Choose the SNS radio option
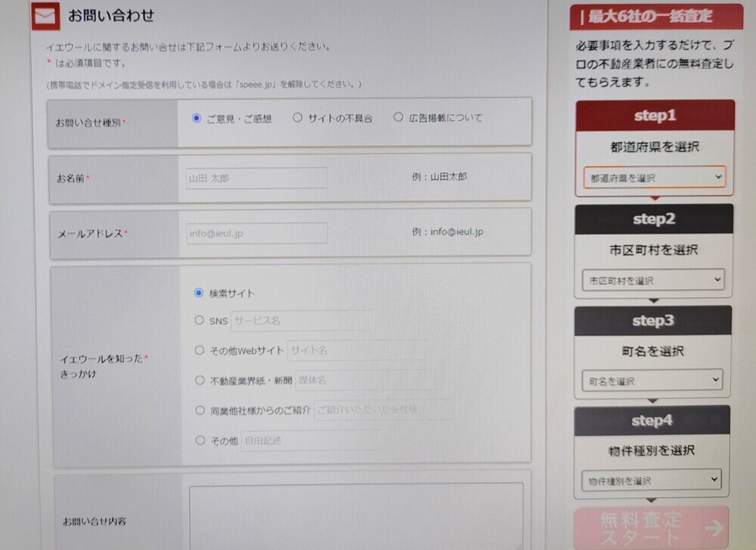 click(199, 320)
